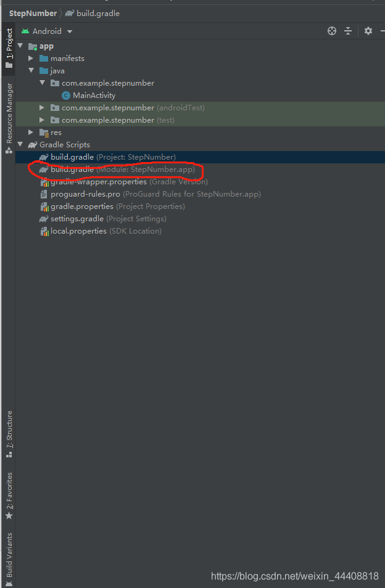The image size is (385, 588).
Task: Collapse the app module node
Action: (x=20, y=46)
